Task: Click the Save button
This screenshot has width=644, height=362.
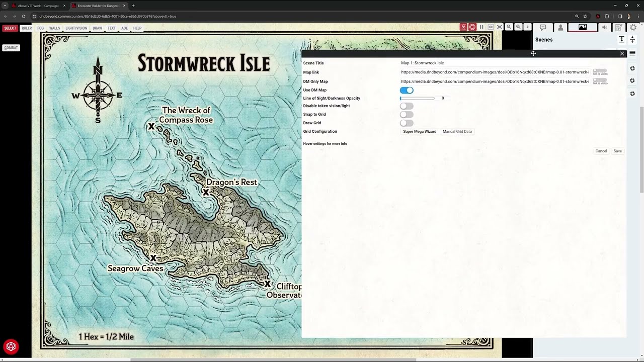Action: pos(617,151)
